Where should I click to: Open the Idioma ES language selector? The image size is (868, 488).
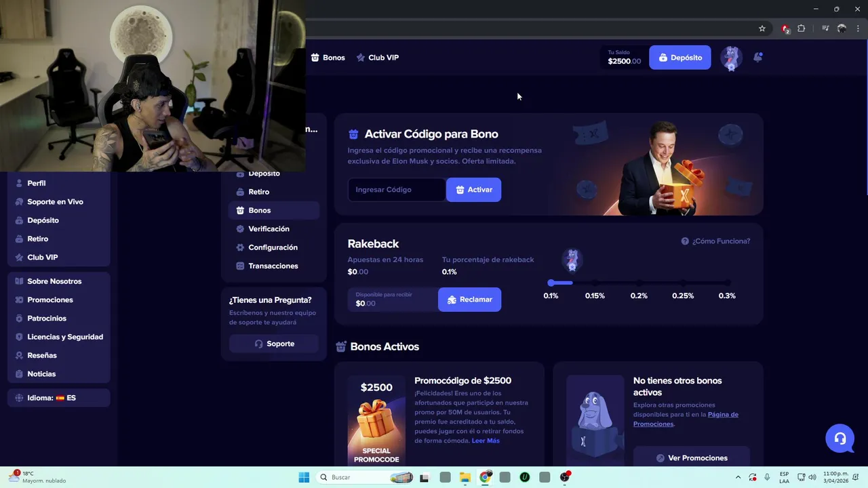click(x=59, y=398)
